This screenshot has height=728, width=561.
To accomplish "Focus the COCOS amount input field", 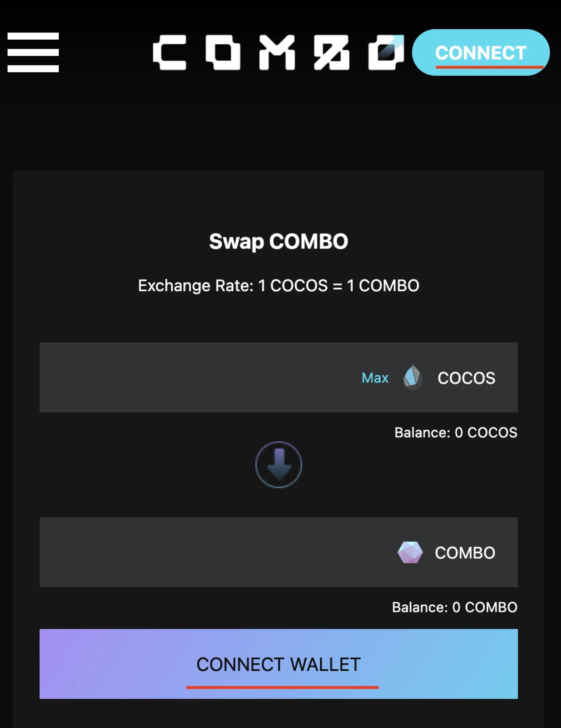I will tap(198, 378).
